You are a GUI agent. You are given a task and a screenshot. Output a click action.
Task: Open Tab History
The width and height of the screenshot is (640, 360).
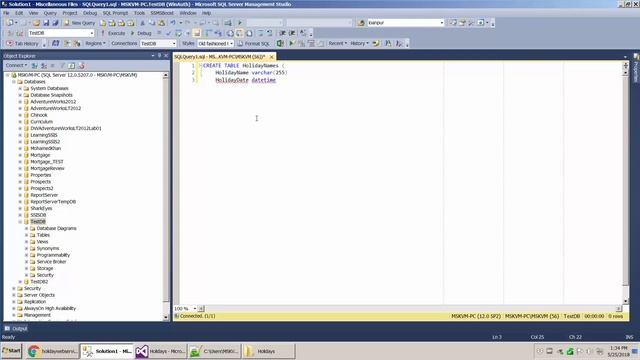coord(22,43)
